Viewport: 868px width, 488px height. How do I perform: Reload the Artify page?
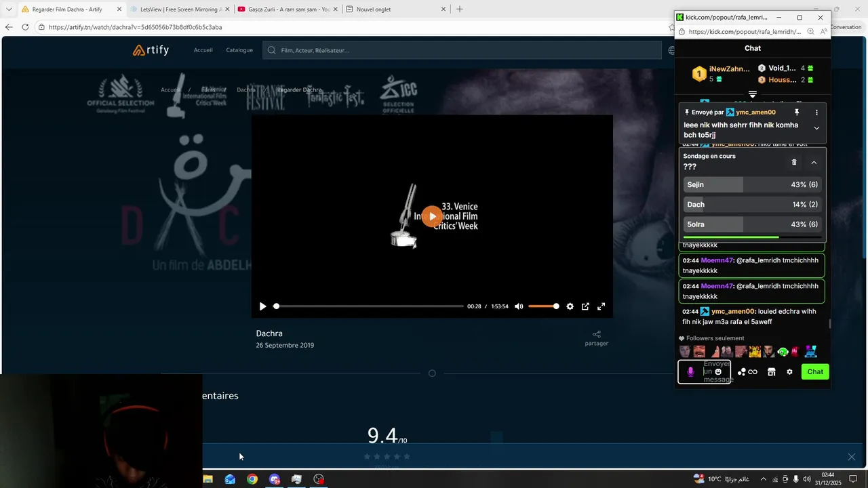point(25,27)
